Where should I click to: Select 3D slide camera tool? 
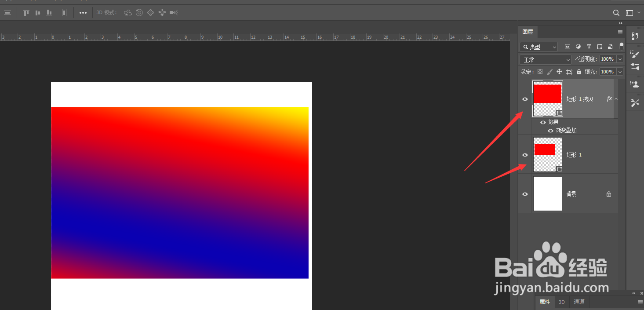pos(162,13)
